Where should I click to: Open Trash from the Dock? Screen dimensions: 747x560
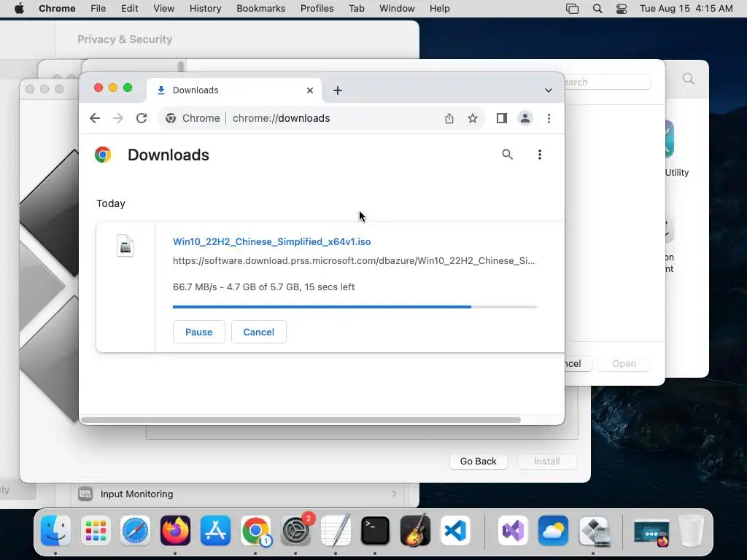point(691,531)
